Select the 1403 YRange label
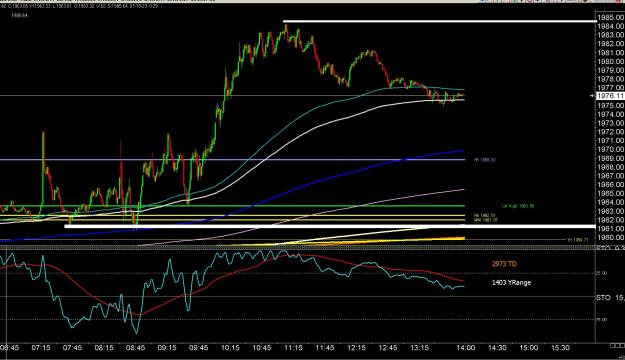Viewport: 625px width, 360px height. pos(511,283)
